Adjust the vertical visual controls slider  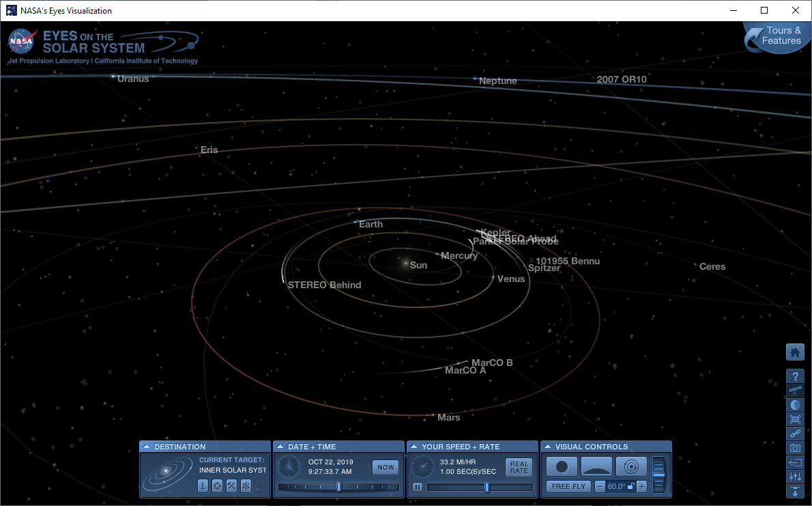click(x=658, y=475)
